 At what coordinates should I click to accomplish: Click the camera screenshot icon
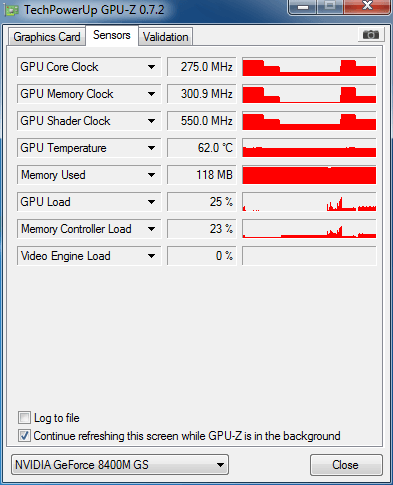pos(371,34)
